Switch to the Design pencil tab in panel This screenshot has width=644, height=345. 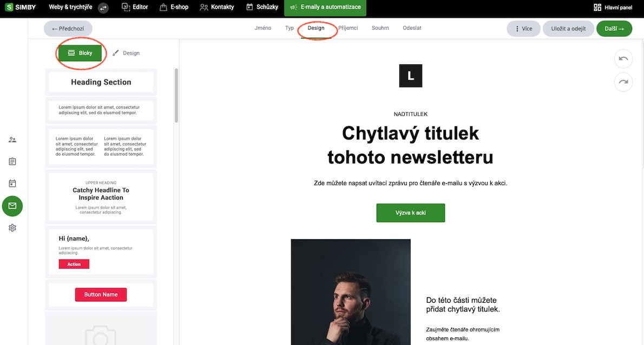point(126,53)
